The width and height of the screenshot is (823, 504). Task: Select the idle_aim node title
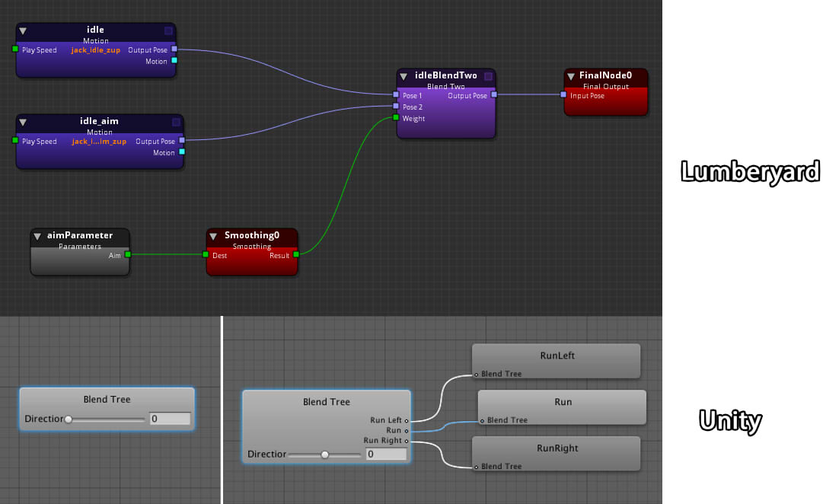coord(99,121)
